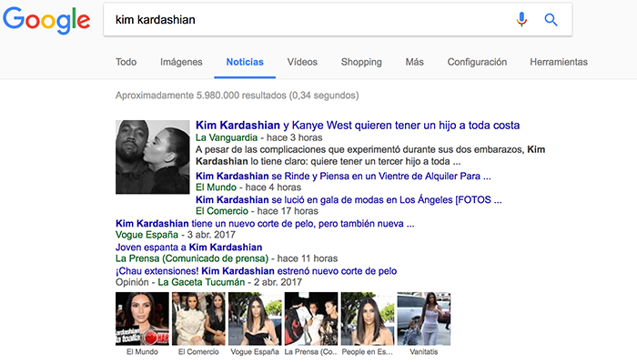Expand the Más dropdown menu
Viewport: 637px width, 364px height.
tap(414, 62)
